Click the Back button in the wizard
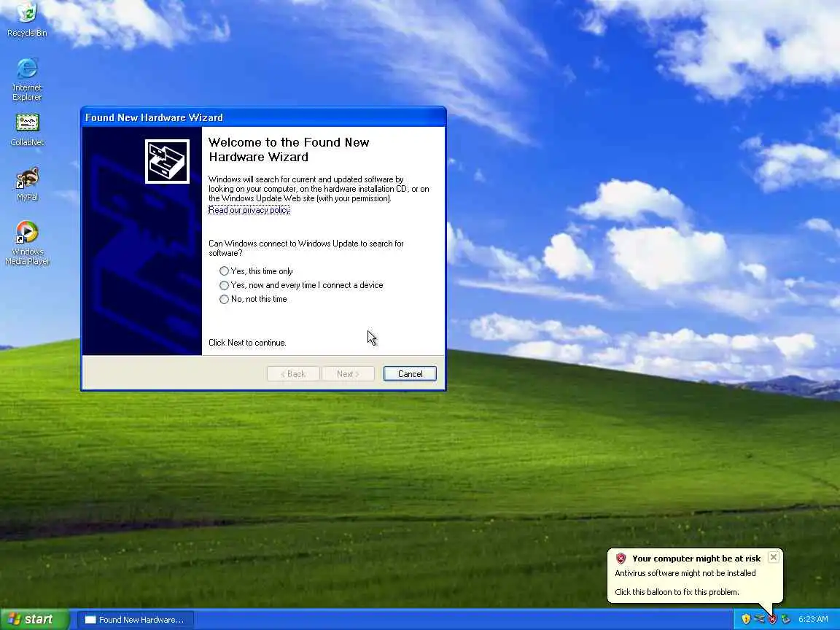The width and height of the screenshot is (840, 630). coord(293,374)
